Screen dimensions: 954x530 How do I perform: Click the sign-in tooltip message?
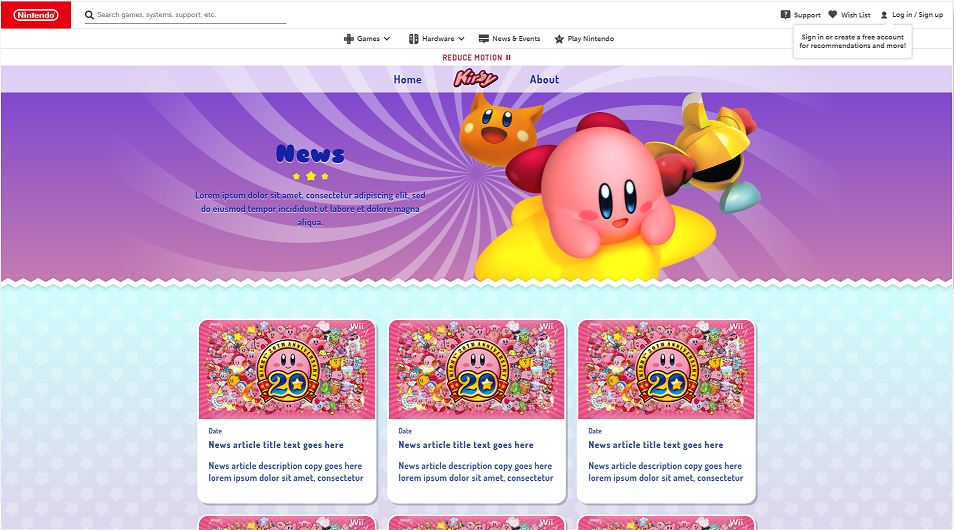[852, 41]
